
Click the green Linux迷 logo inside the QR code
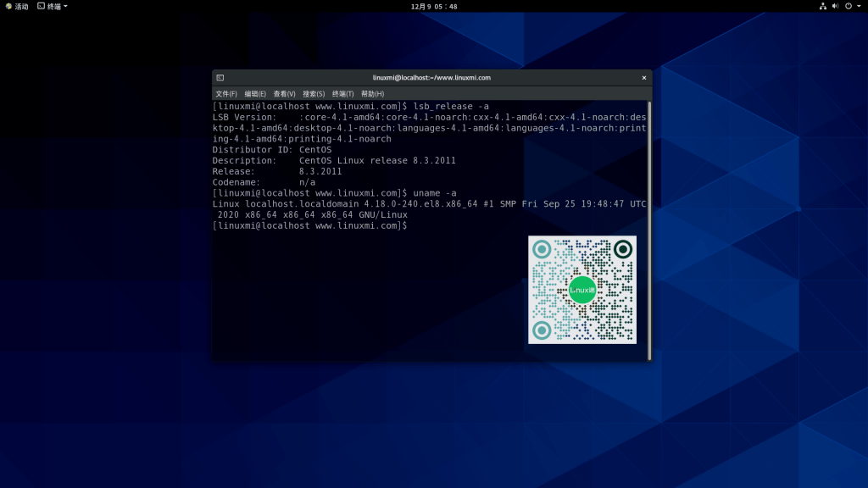click(581, 289)
